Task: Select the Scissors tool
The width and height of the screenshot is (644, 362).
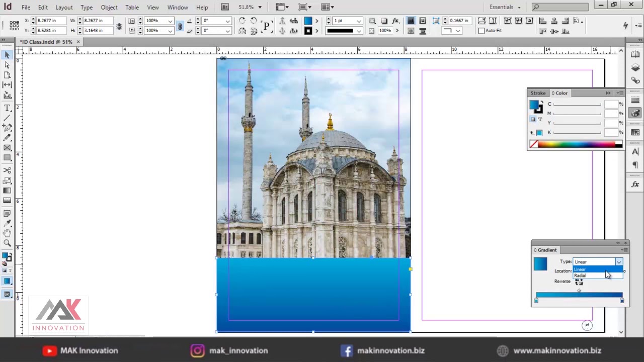Action: click(x=7, y=170)
